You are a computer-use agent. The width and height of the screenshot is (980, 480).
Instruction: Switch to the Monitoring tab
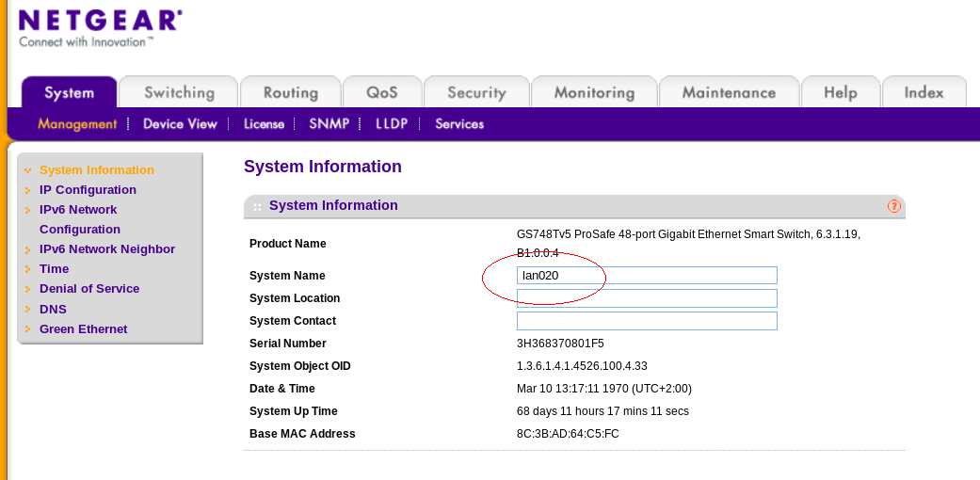[x=594, y=92]
